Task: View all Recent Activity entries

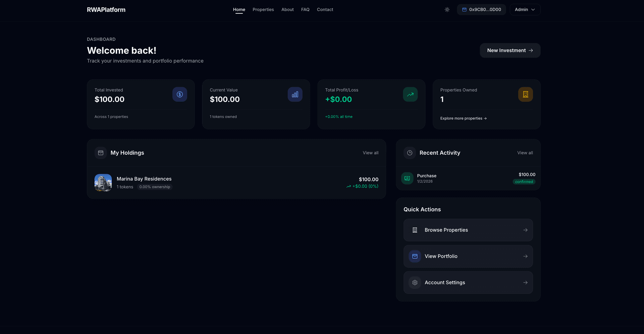Action: click(525, 153)
